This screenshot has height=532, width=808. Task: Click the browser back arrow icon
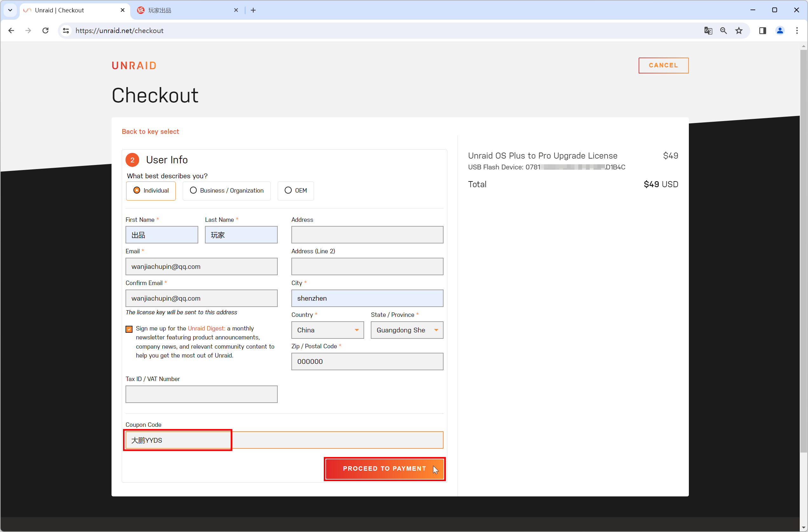point(11,31)
